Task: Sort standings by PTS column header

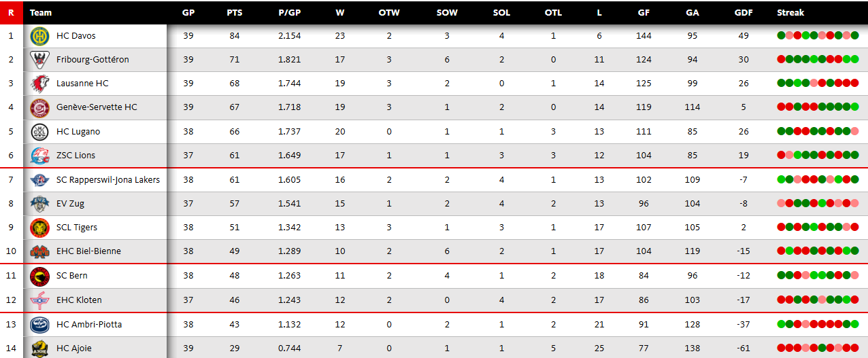Action: 234,12
